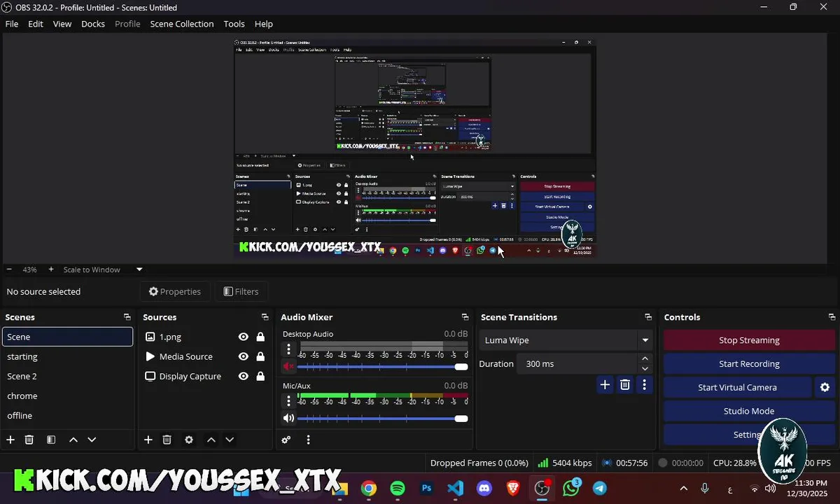Enable Studio Mode button
The width and height of the screenshot is (840, 504).
click(x=749, y=411)
